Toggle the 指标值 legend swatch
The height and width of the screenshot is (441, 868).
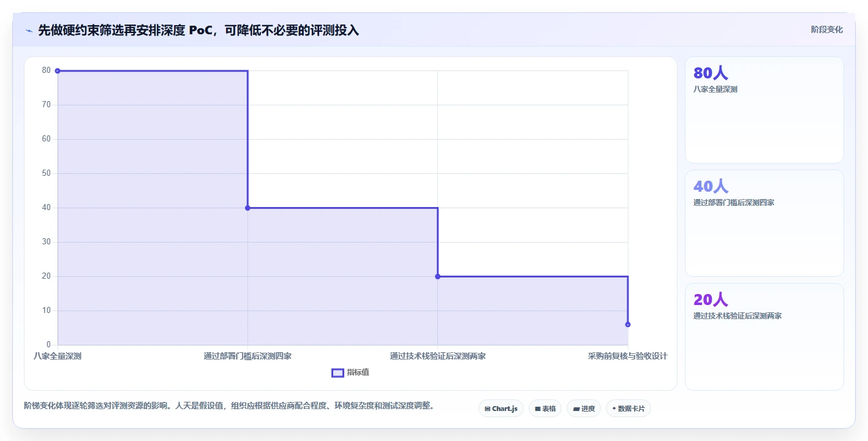338,372
